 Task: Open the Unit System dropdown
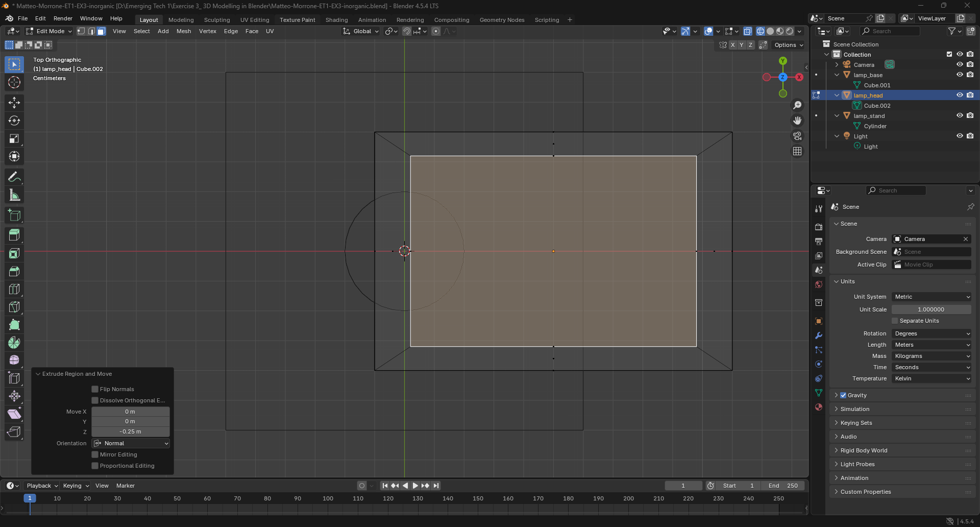(x=932, y=297)
